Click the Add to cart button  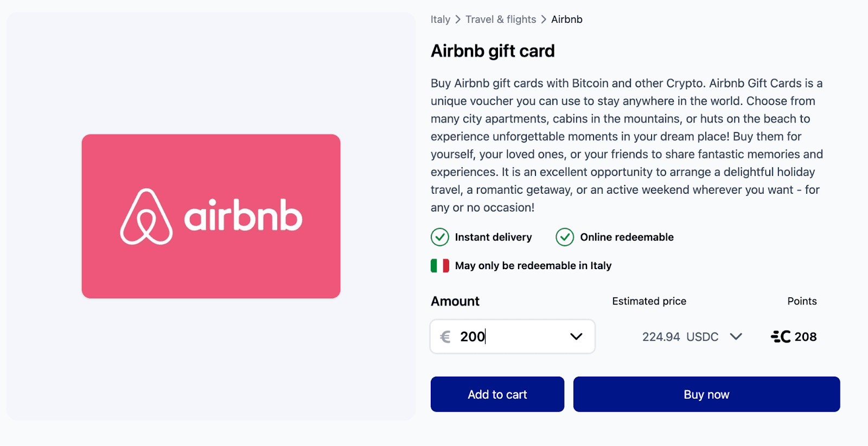click(497, 394)
